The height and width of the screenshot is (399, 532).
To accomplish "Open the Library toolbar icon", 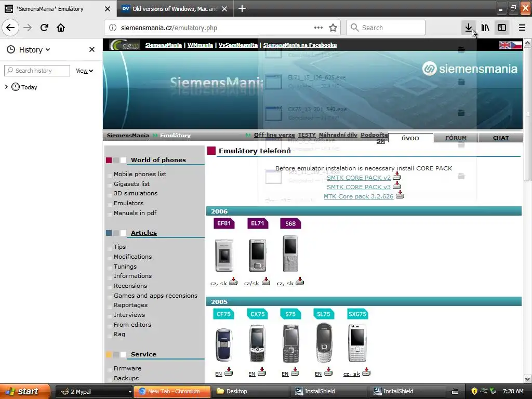I will (485, 28).
